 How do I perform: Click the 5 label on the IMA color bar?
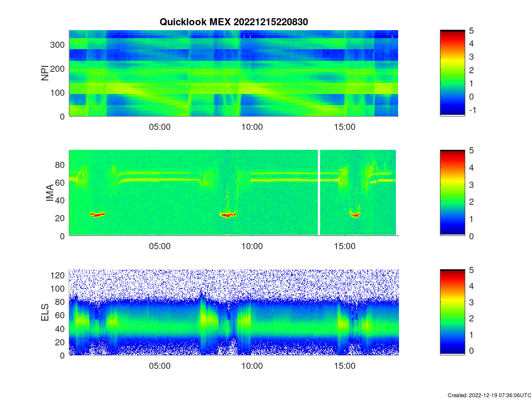(x=471, y=150)
